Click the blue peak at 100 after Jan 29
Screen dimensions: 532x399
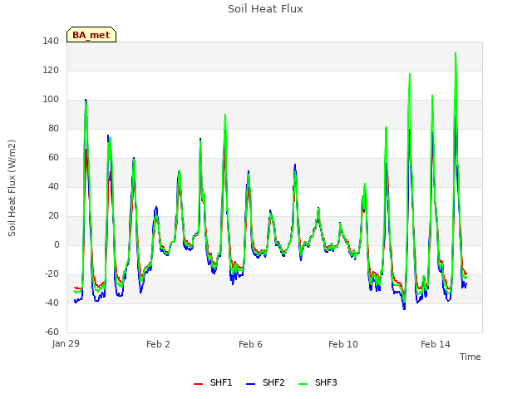coord(86,100)
